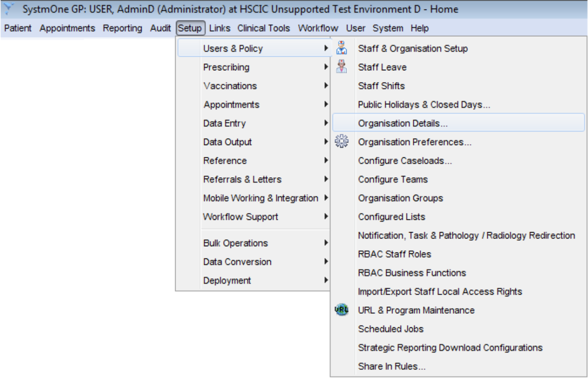Expand the Appointments submenu under Setup

[x=254, y=104]
